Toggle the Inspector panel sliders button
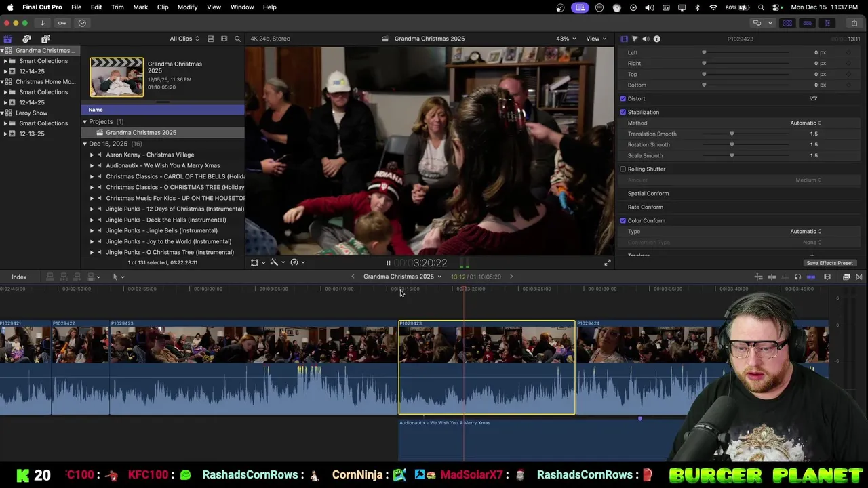This screenshot has height=488, width=868. point(827,23)
